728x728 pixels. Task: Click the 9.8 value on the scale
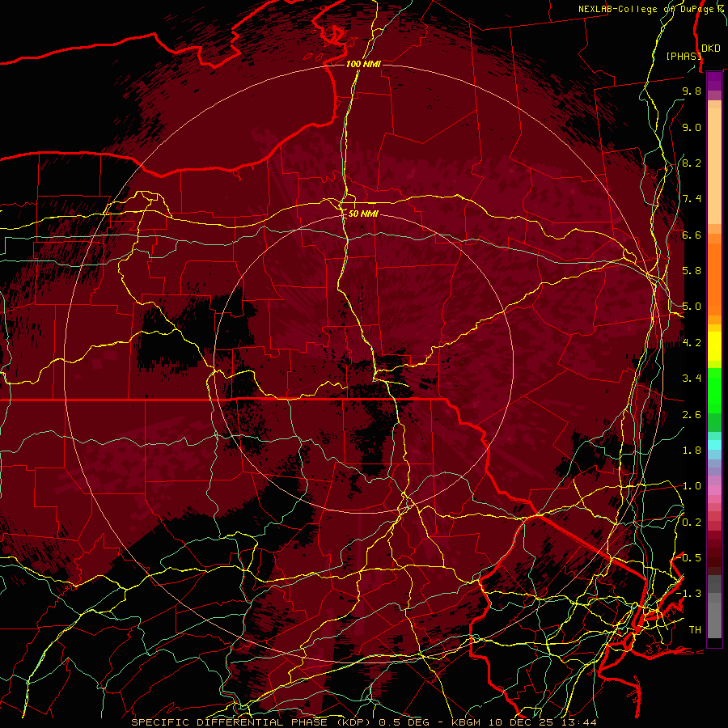692,91
